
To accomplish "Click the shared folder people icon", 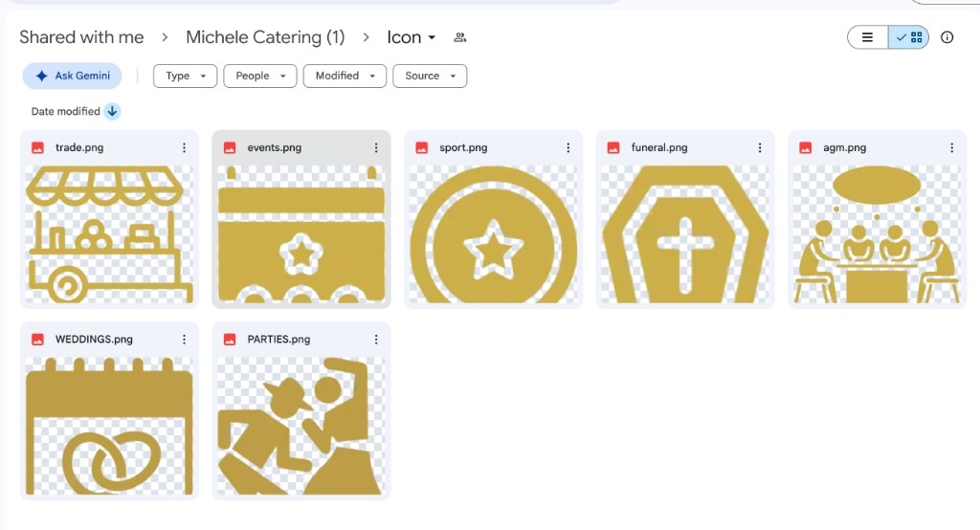I will pyautogui.click(x=460, y=37).
